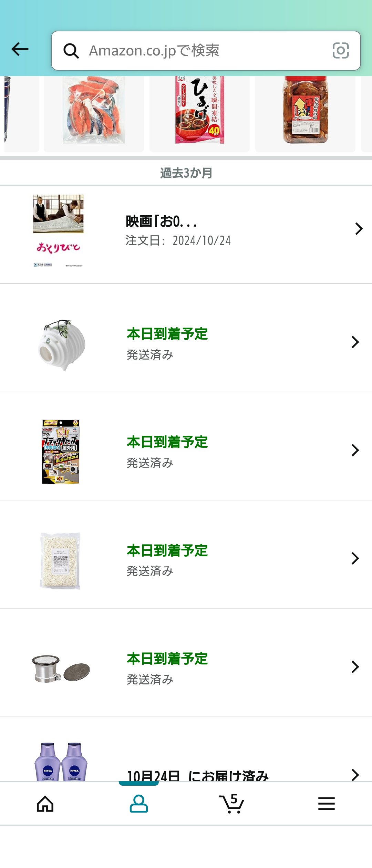Viewport: 372px width, 868px height.
Task: Select the squid snack jar thumbnail
Action: 305,110
